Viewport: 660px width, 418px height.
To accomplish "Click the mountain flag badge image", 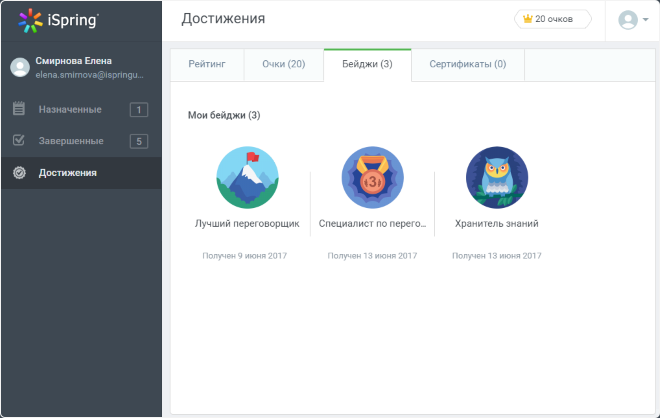I will pos(248,177).
